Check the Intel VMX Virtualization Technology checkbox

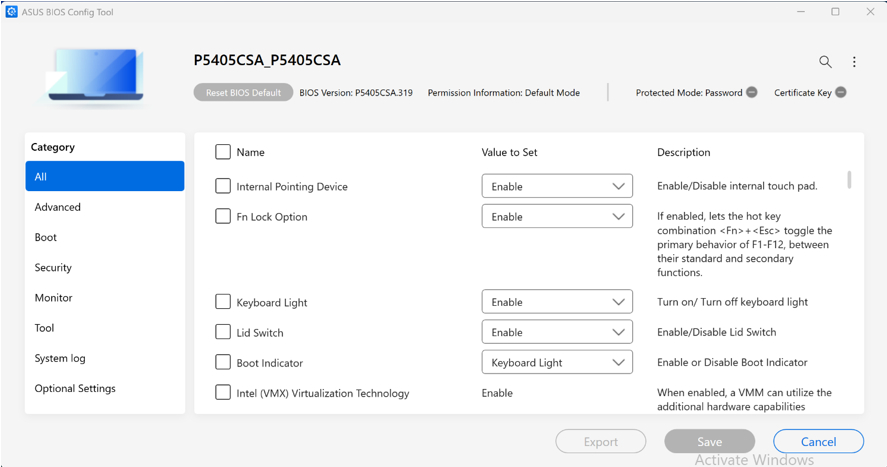click(223, 392)
